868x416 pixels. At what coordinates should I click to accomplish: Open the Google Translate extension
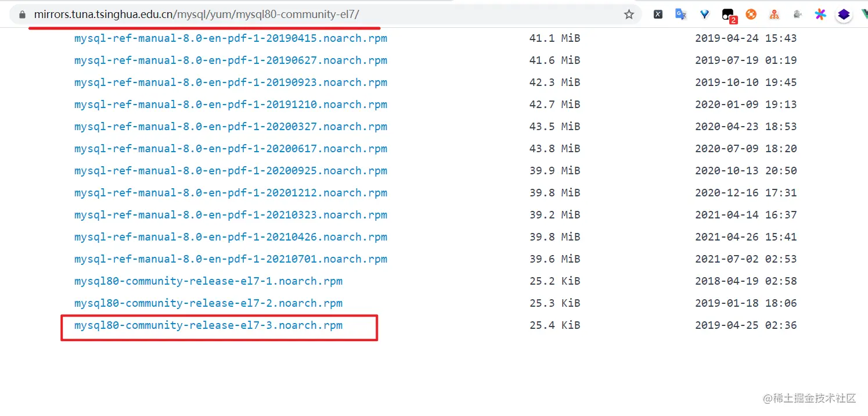coord(681,15)
